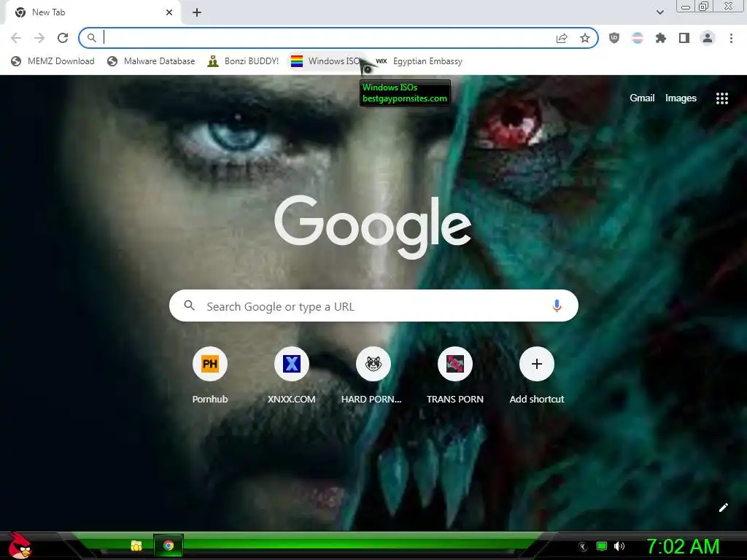Restore down the Chrome window
The height and width of the screenshot is (560, 747).
(704, 6)
